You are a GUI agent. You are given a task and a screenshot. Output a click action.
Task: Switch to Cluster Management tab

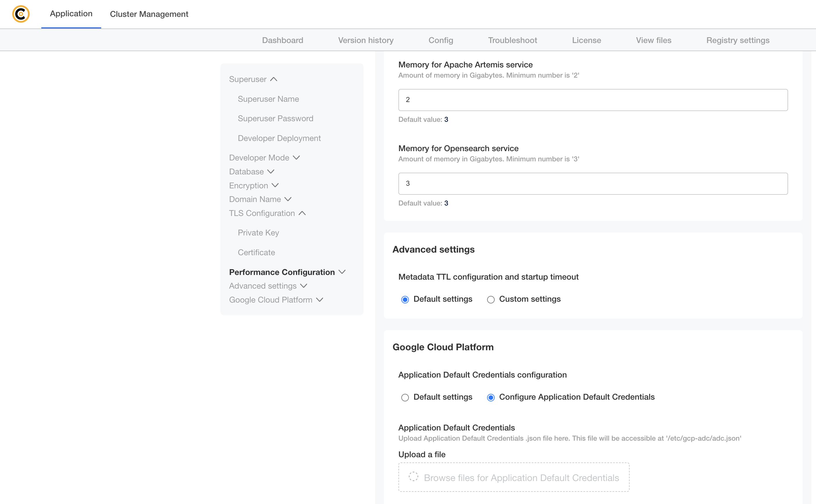pyautogui.click(x=149, y=14)
